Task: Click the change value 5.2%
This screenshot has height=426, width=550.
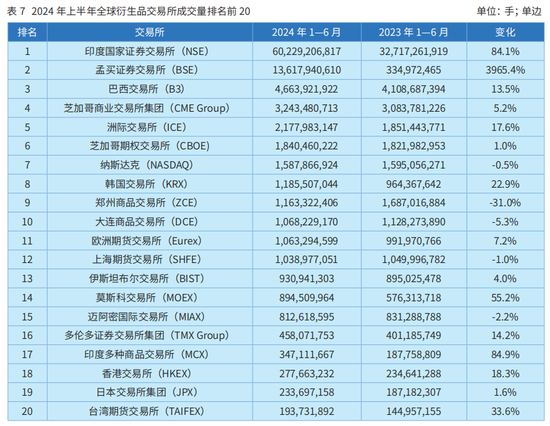Action: pyautogui.click(x=505, y=108)
